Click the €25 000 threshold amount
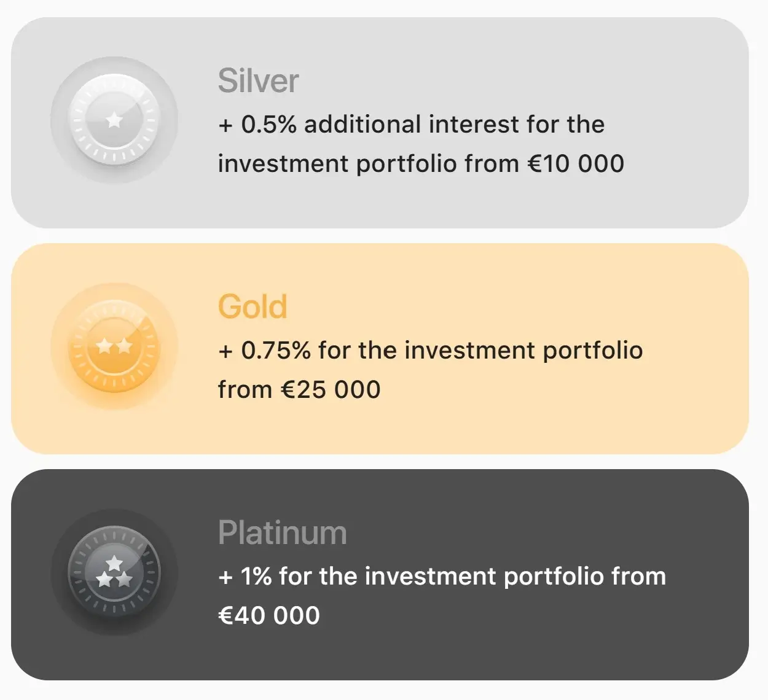Image resolution: width=768 pixels, height=700 pixels. point(331,390)
